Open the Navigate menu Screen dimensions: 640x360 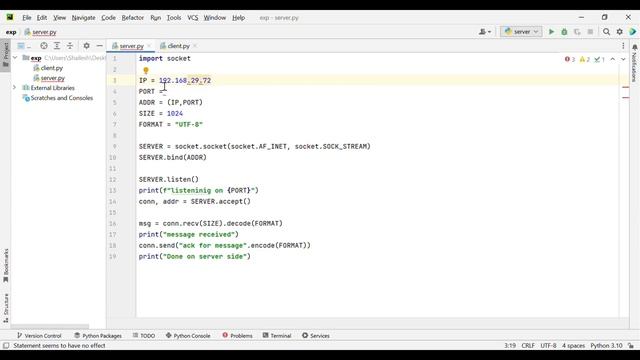pyautogui.click(x=83, y=18)
